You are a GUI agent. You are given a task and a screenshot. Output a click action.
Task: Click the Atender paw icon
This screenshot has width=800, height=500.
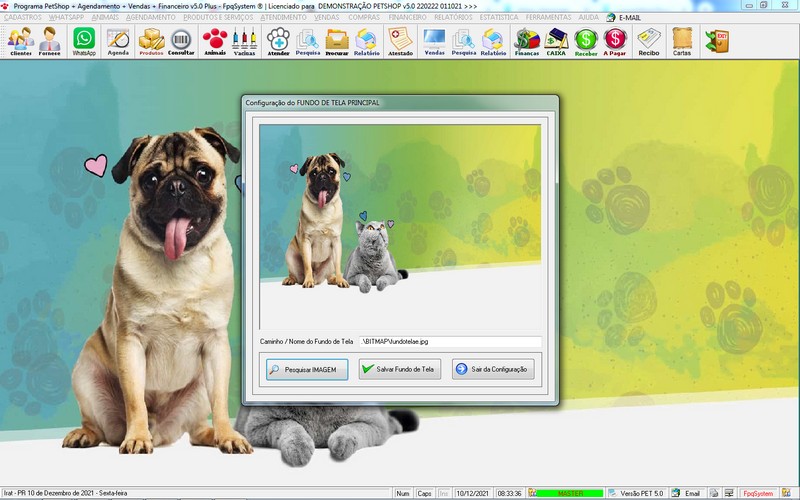279,41
